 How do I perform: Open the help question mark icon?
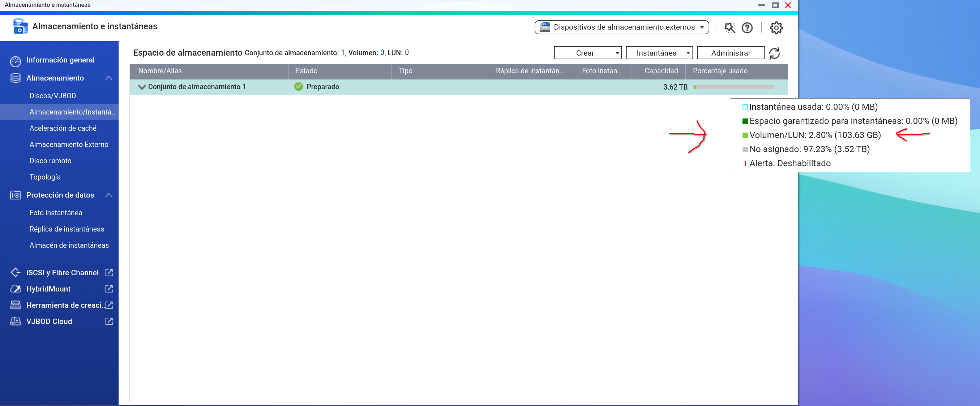747,27
